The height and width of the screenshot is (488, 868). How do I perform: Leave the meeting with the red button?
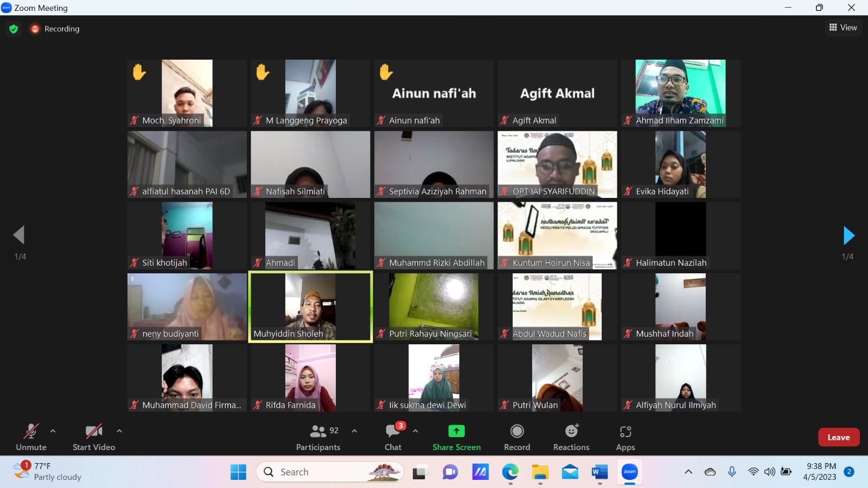pyautogui.click(x=838, y=437)
